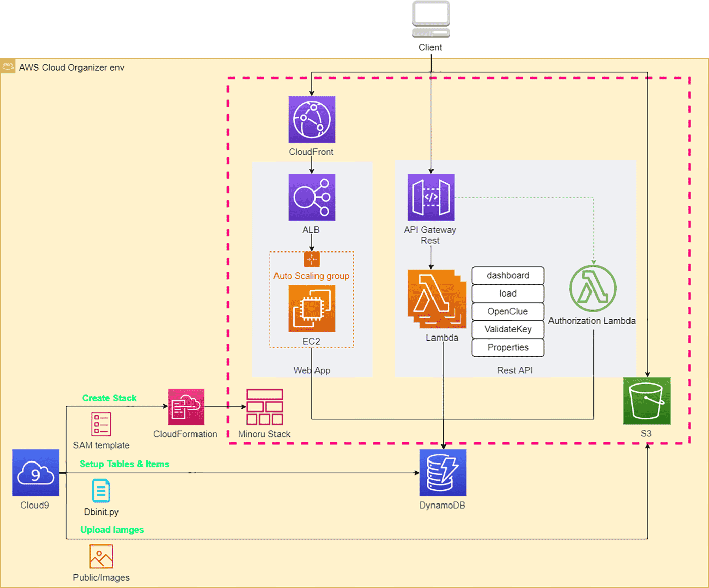The height and width of the screenshot is (588, 709).
Task: Select the 'CloudFront' label text
Action: 311,152
